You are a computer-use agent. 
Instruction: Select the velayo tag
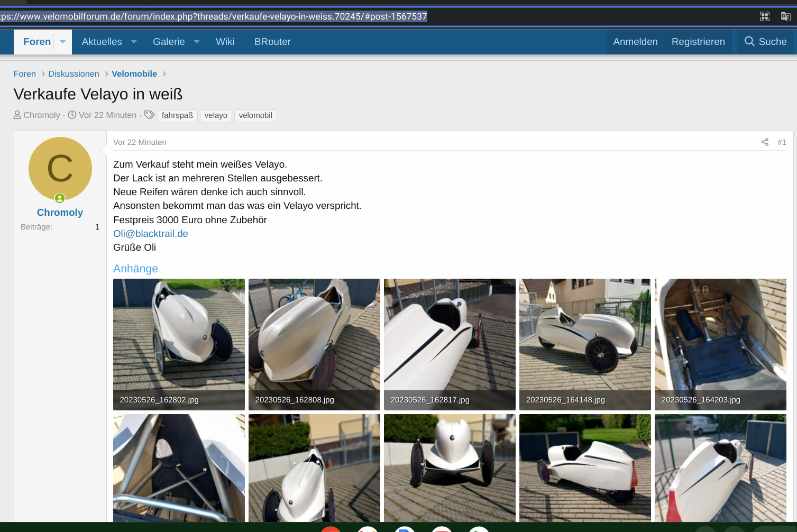point(216,115)
